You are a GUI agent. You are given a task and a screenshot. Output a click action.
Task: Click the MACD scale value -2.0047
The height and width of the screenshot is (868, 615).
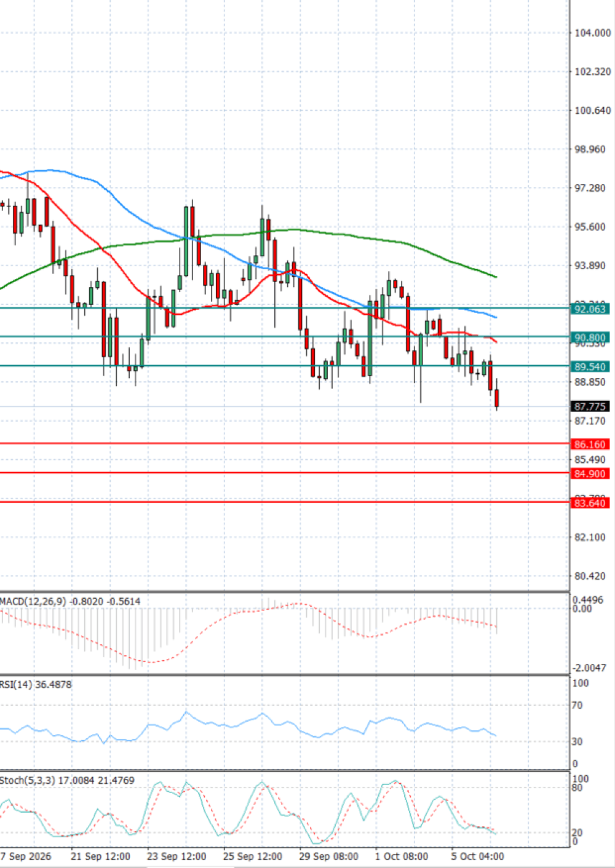coord(589,668)
